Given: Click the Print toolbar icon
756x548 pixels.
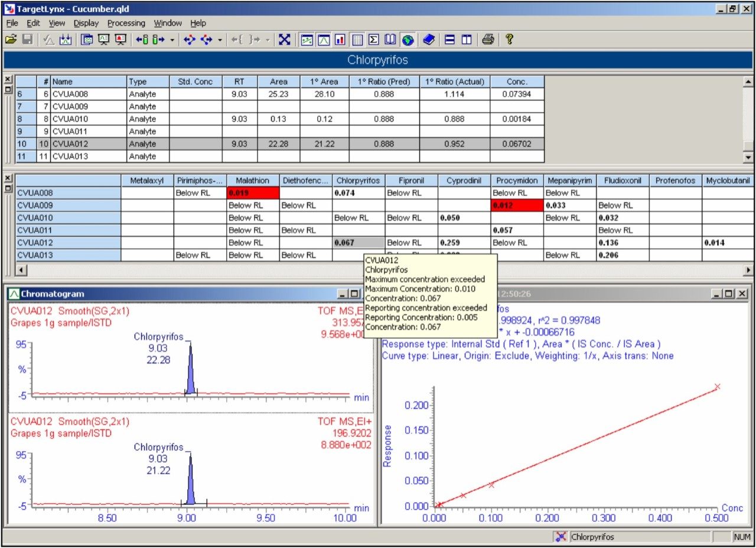Looking at the screenshot, I should coord(487,40).
